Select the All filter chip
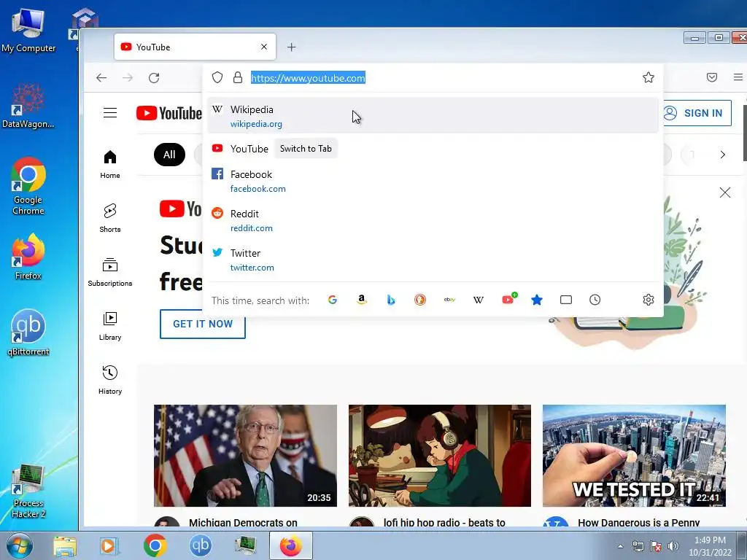747x560 pixels. (169, 155)
